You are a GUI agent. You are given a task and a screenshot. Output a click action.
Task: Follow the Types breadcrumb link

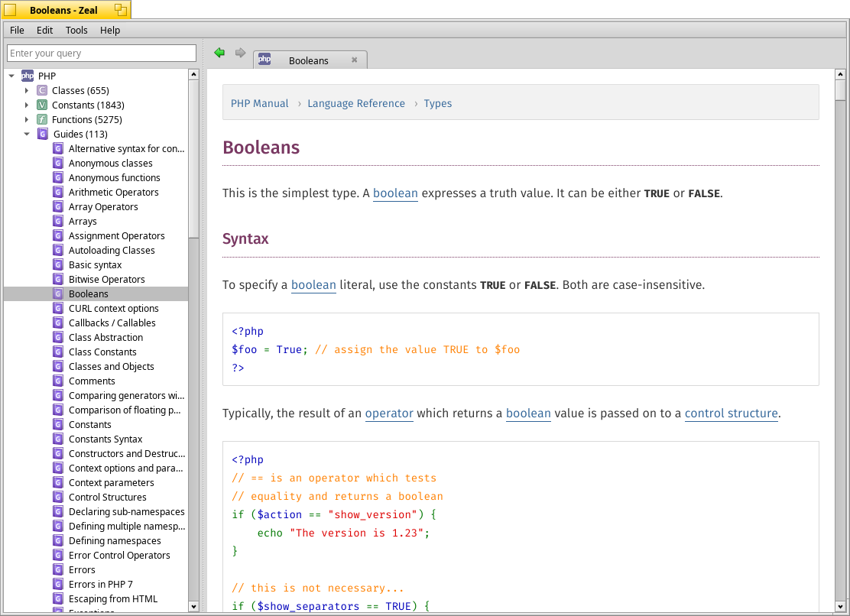[438, 103]
